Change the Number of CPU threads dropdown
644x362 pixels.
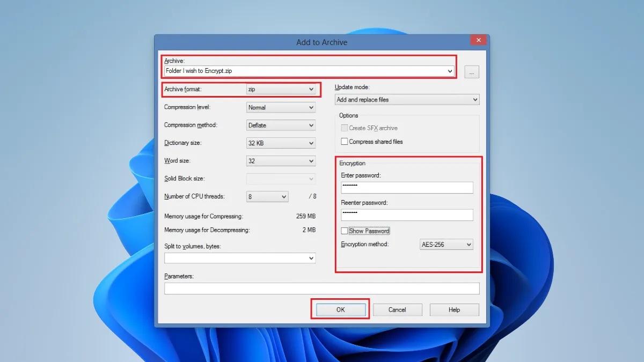[267, 197]
